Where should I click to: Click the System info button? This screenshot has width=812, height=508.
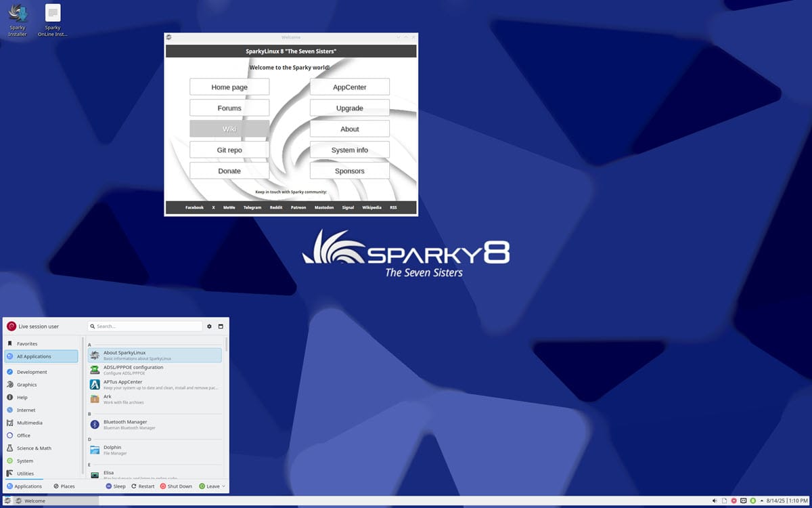[x=350, y=150]
